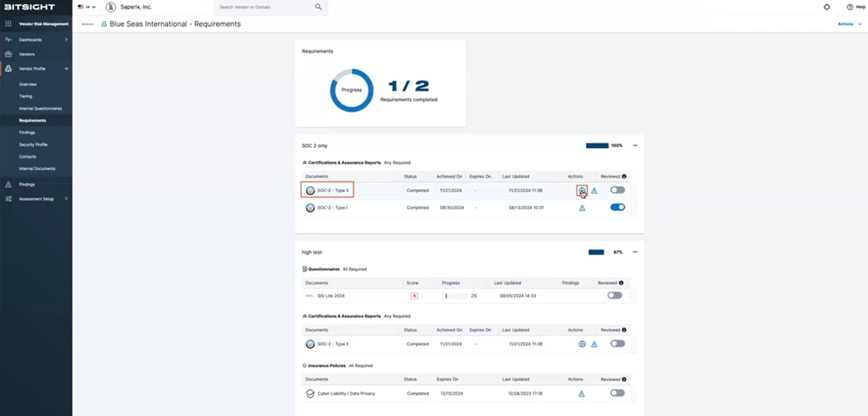Click the app grid icon in sidebar
Viewport: 868px width, 416px height.
point(8,24)
